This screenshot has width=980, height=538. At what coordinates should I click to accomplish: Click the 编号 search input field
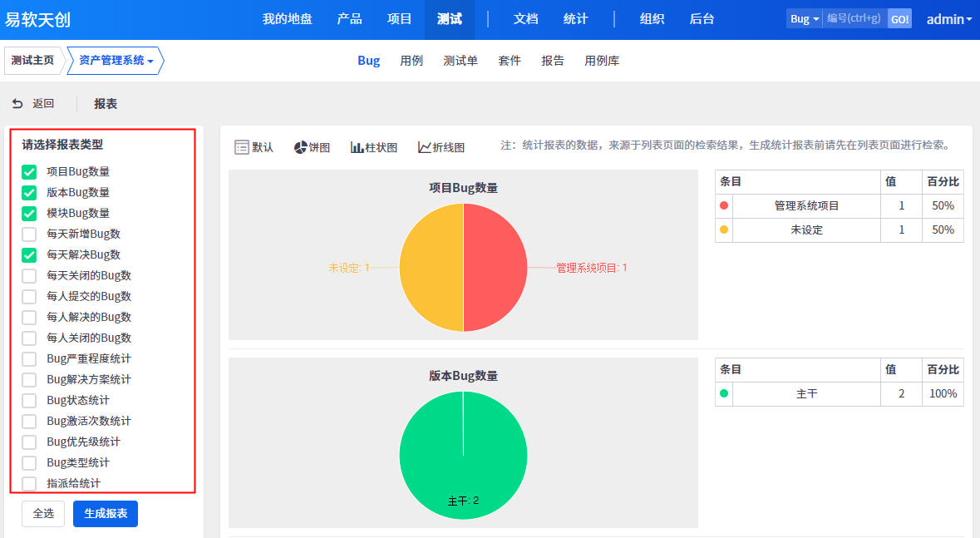click(854, 19)
